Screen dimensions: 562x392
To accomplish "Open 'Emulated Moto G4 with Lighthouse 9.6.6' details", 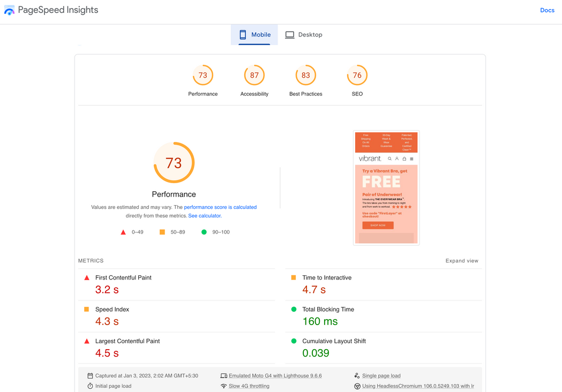I will [x=275, y=376].
